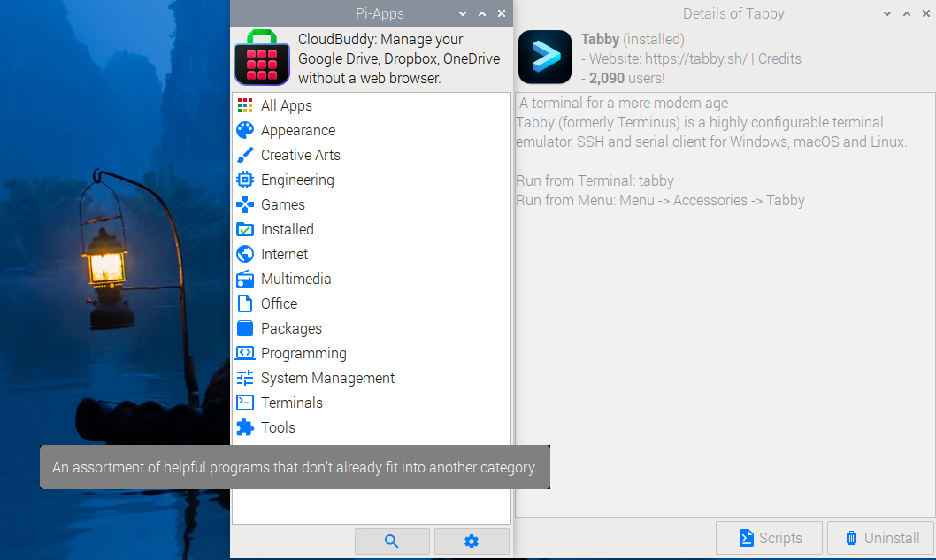Click the Tabby app logo

545,58
